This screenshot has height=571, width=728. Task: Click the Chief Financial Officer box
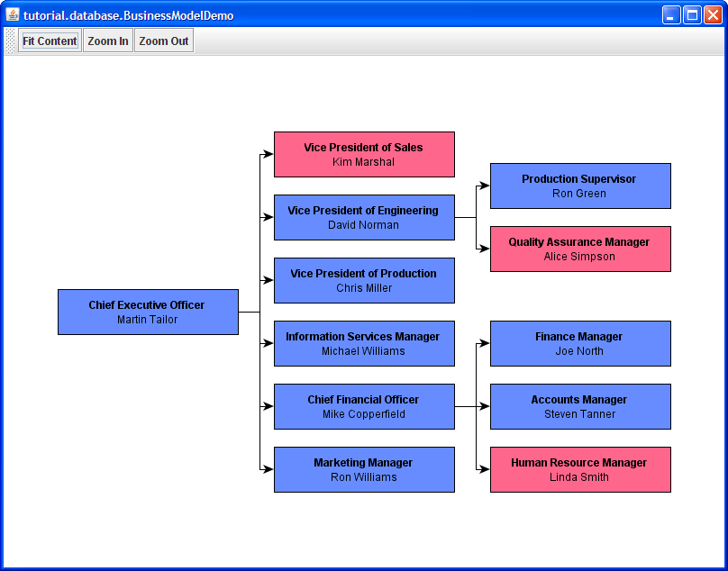pos(364,406)
